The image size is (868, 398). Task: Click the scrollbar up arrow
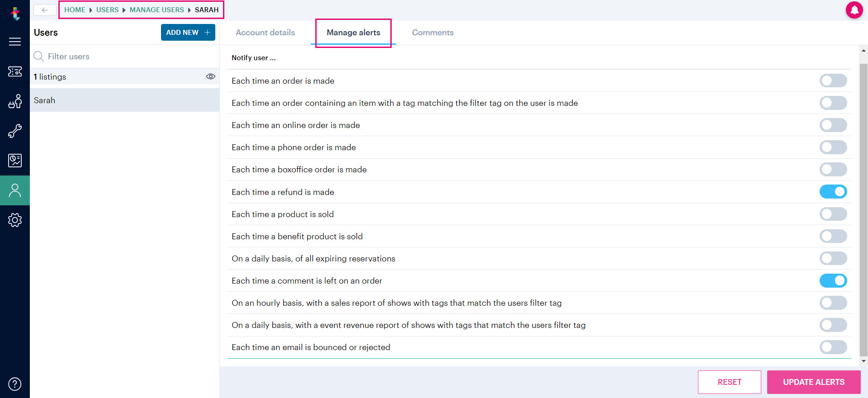[x=863, y=51]
